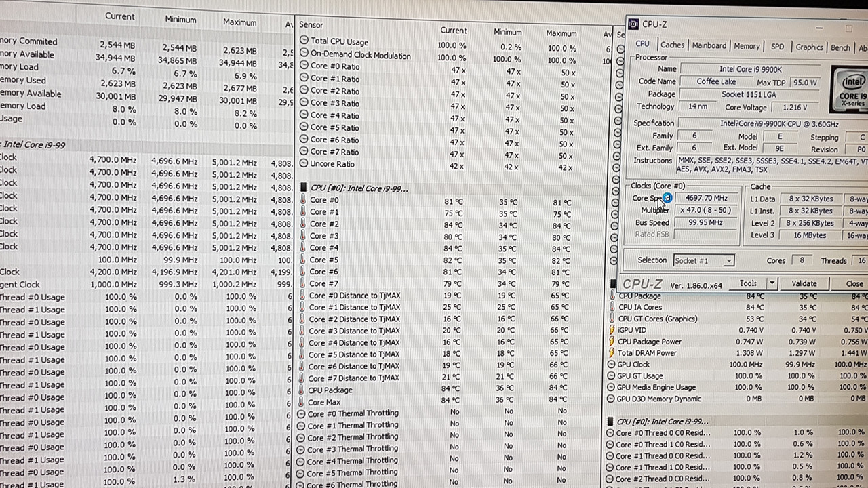
Task: Click the CPU-Z app icon in title bar
Action: (633, 24)
